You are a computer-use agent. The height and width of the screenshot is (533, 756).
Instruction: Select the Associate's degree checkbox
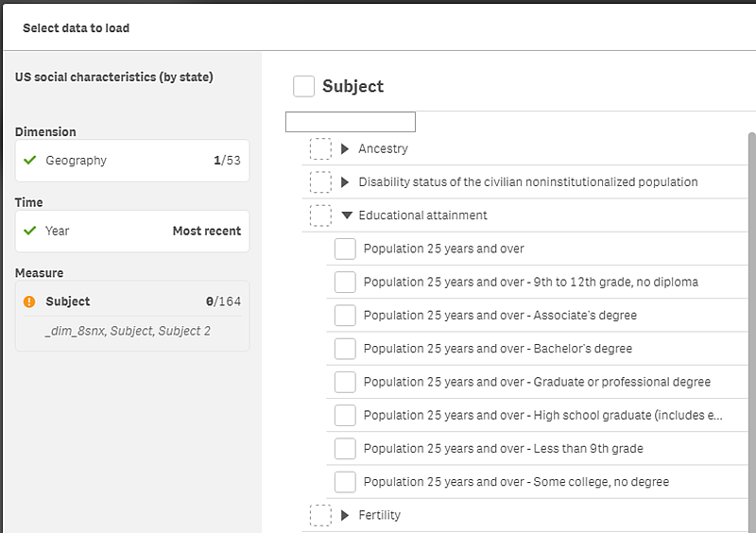click(x=345, y=315)
